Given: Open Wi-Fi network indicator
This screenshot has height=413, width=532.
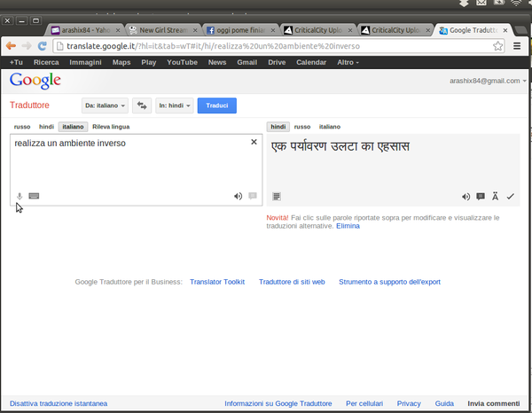Looking at the screenshot, I should tap(516, 3).
